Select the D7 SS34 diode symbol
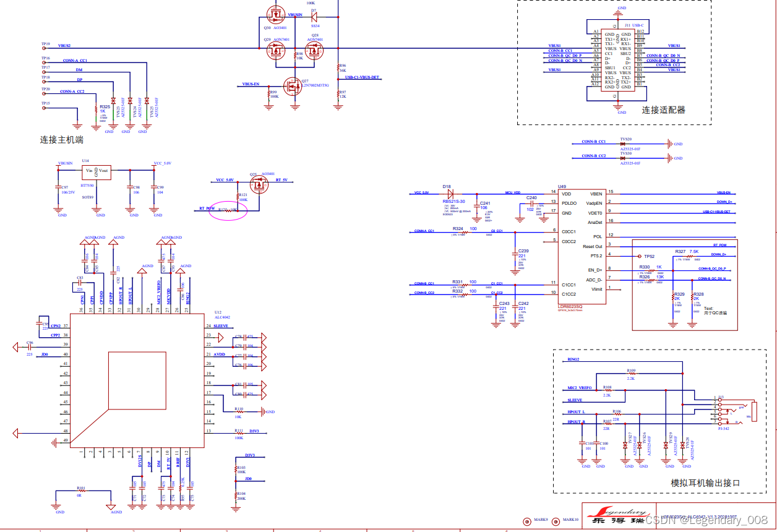 click(314, 17)
